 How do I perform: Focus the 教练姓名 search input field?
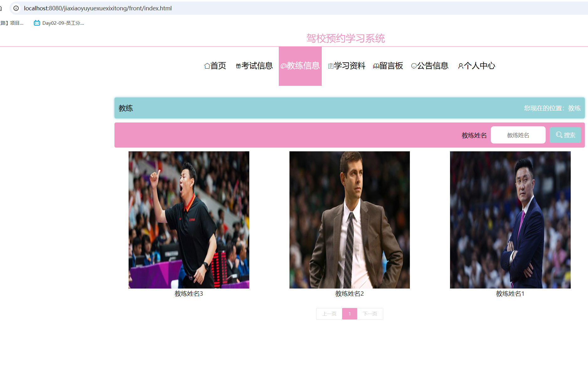tap(518, 135)
